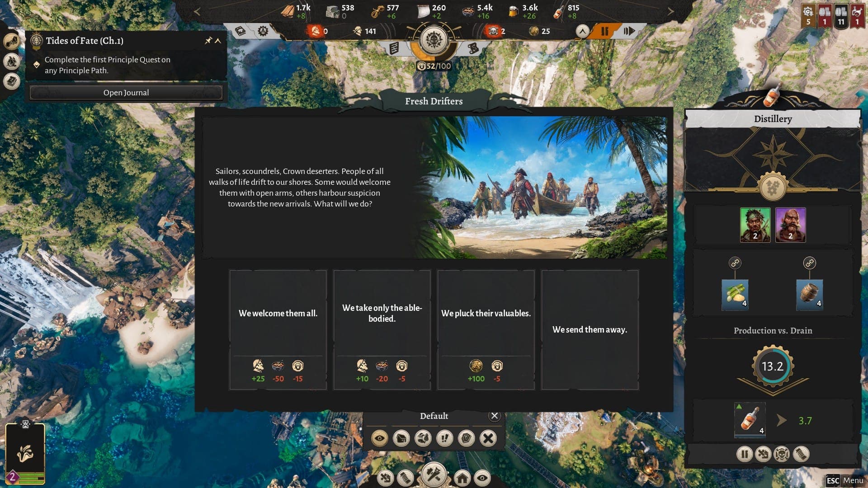Click the gold coin icon showing 25
868x488 pixels.
[x=534, y=31]
